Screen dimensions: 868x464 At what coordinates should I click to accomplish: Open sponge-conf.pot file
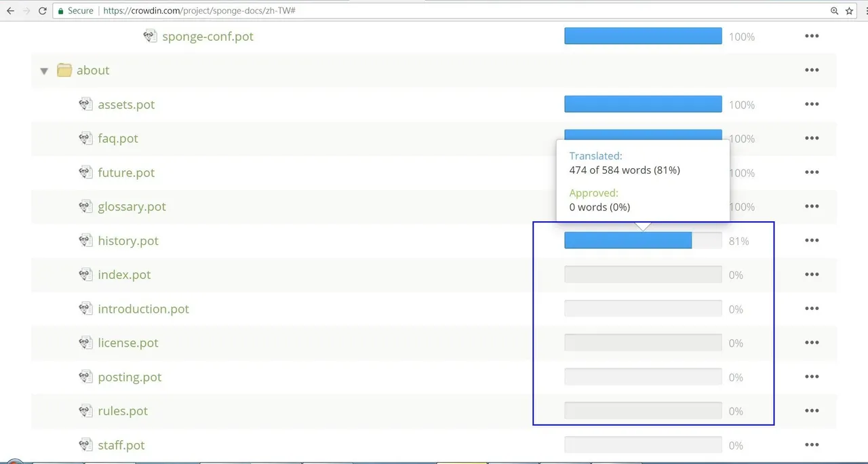208,37
